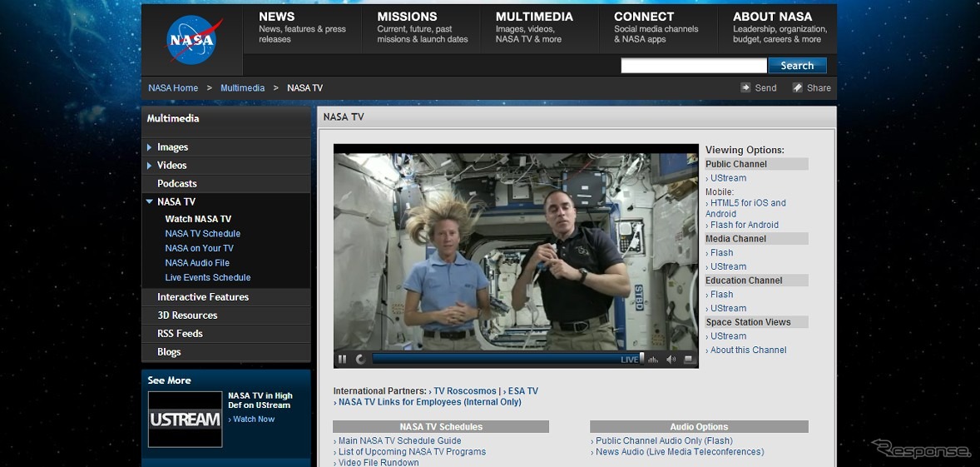The width and height of the screenshot is (980, 467).
Task: Click the search input field
Action: click(x=694, y=66)
